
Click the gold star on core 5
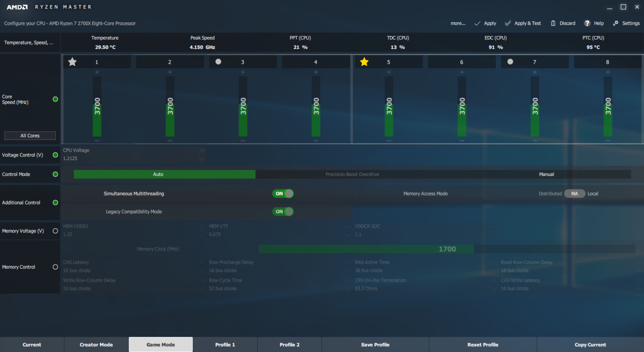364,62
